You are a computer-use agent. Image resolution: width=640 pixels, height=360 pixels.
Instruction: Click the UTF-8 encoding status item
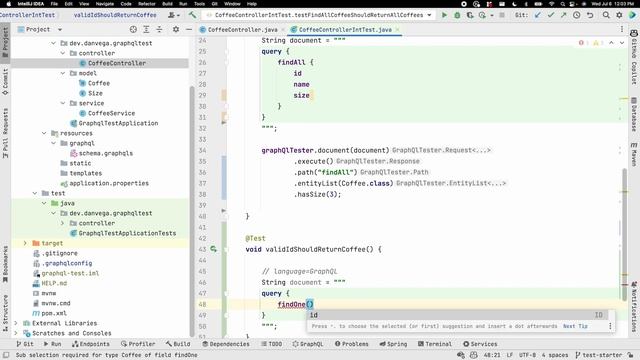(528, 355)
